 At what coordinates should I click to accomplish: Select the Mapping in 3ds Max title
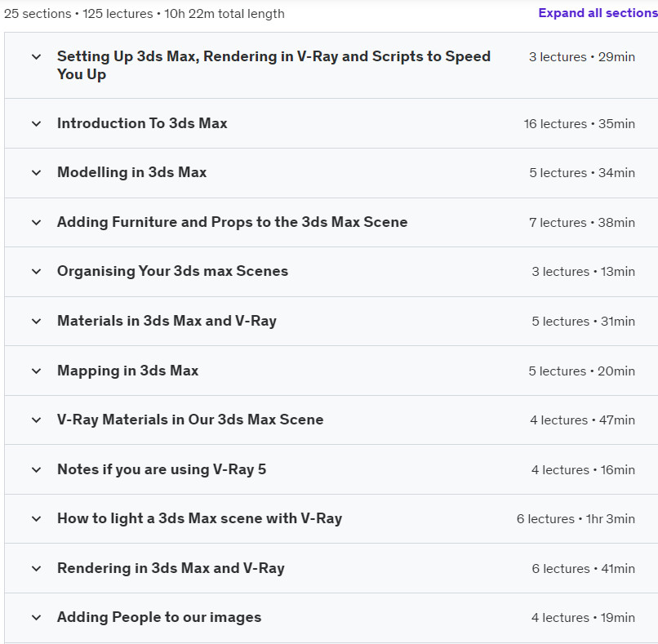127,371
